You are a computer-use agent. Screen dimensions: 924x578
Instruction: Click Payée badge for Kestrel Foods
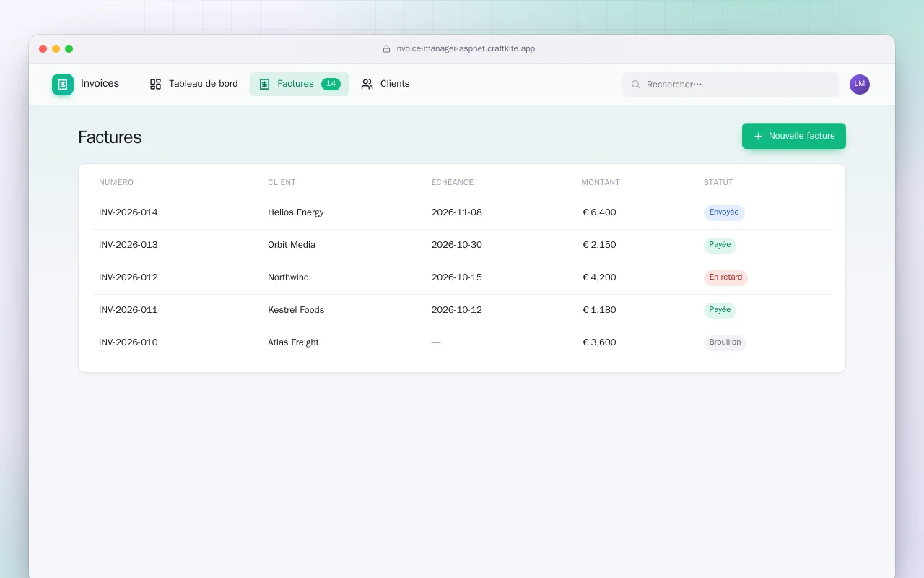(x=720, y=310)
